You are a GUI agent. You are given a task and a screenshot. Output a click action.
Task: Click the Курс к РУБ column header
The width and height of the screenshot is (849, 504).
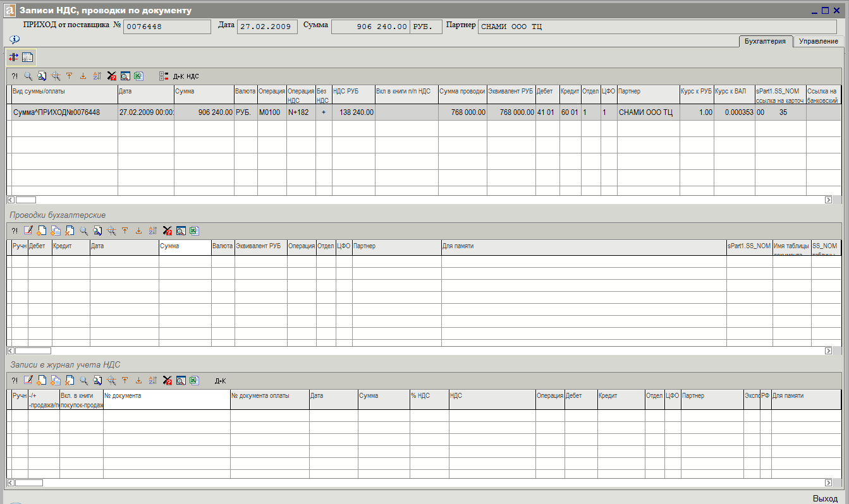click(x=697, y=94)
